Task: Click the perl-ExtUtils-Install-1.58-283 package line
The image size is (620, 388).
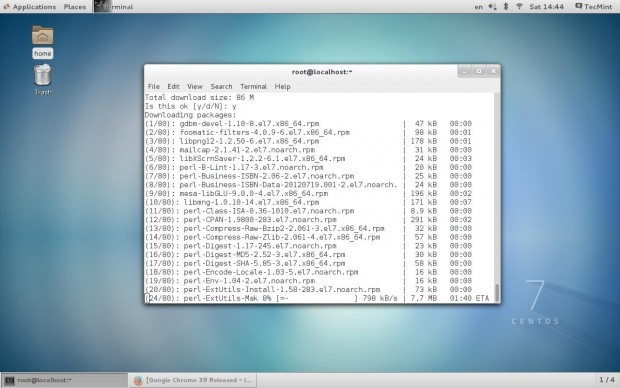Action: pos(308,289)
